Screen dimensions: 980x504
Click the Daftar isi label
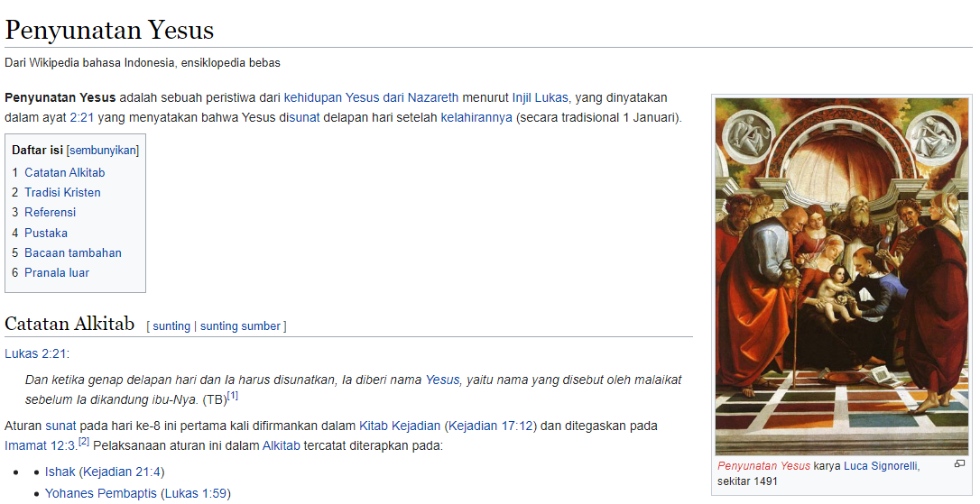pyautogui.click(x=38, y=151)
